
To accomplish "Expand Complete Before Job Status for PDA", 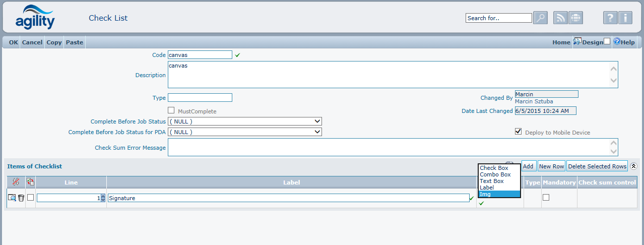I will [x=245, y=132].
